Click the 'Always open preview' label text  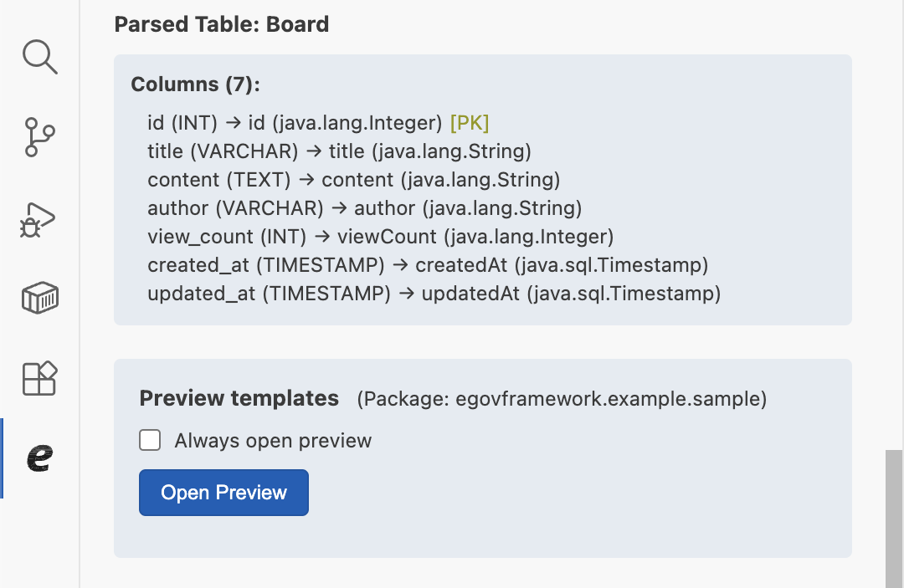click(x=273, y=441)
